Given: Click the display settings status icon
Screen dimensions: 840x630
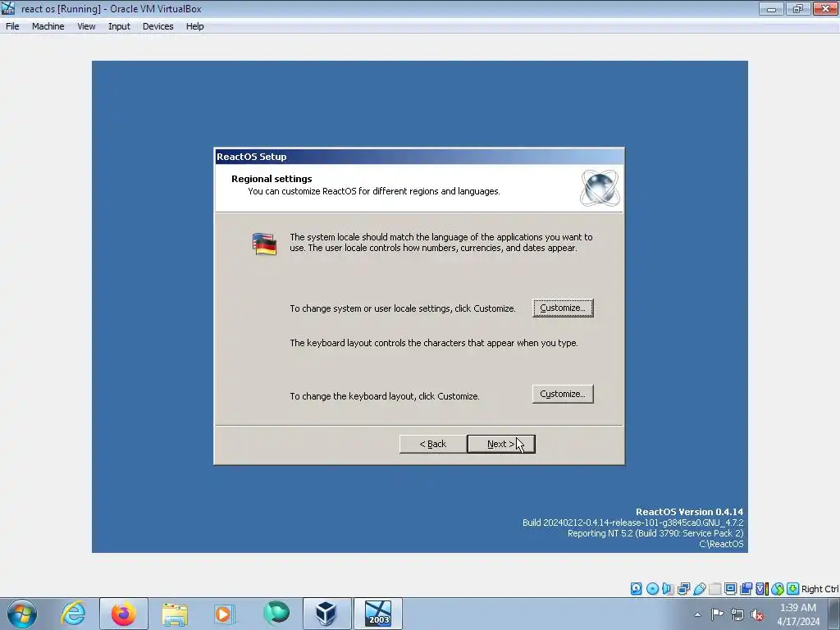Looking at the screenshot, I should [x=730, y=589].
